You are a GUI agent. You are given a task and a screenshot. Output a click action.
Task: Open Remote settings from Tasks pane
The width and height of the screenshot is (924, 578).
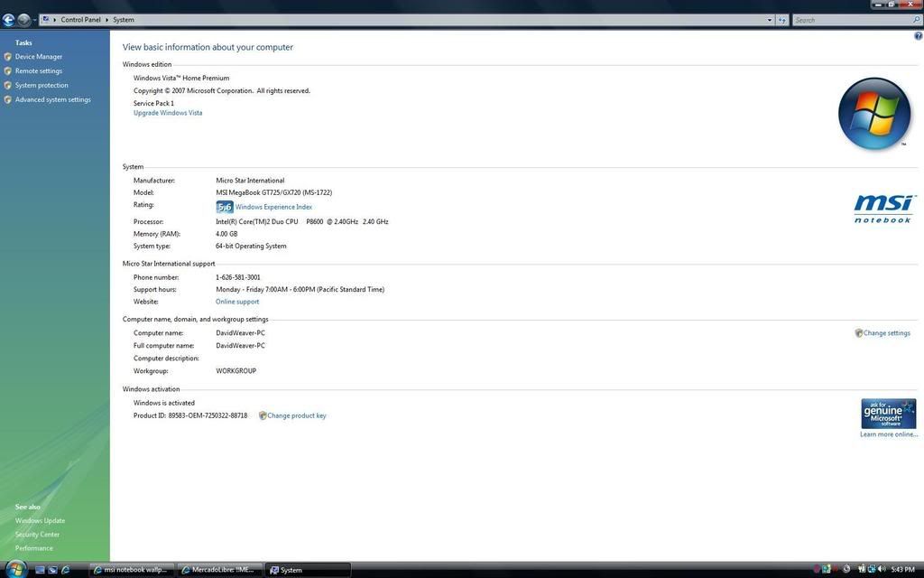(39, 70)
